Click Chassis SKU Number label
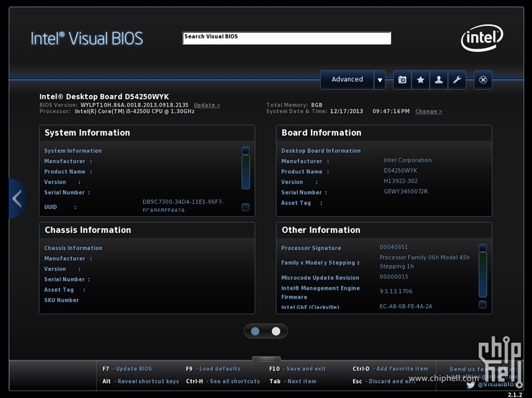The height and width of the screenshot is (398, 532). [61, 301]
